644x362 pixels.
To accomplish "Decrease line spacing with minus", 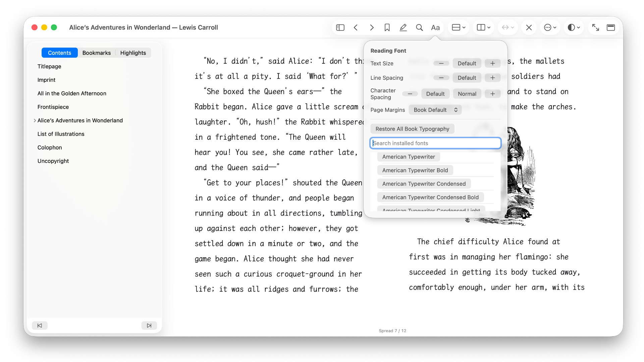I will point(441,78).
